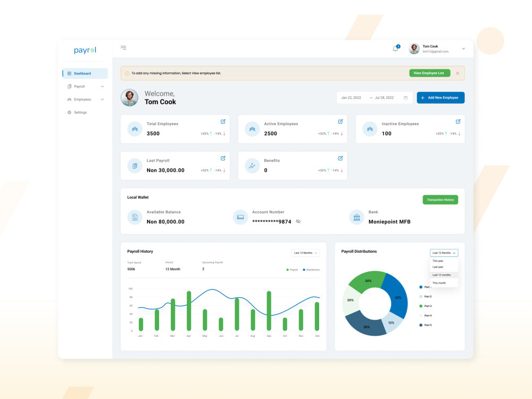Click the 12 Month period value
Viewport: 532px width, 399px height.
[173, 269]
